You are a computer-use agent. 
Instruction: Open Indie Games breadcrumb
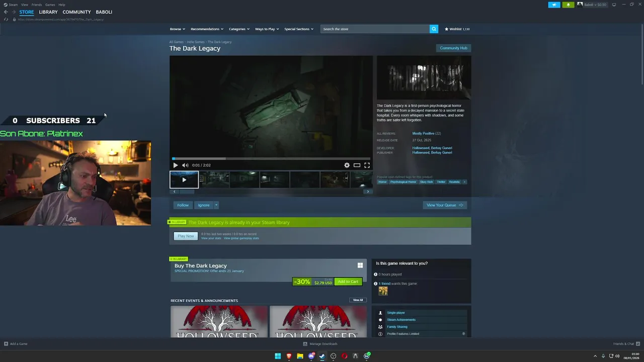coord(196,42)
